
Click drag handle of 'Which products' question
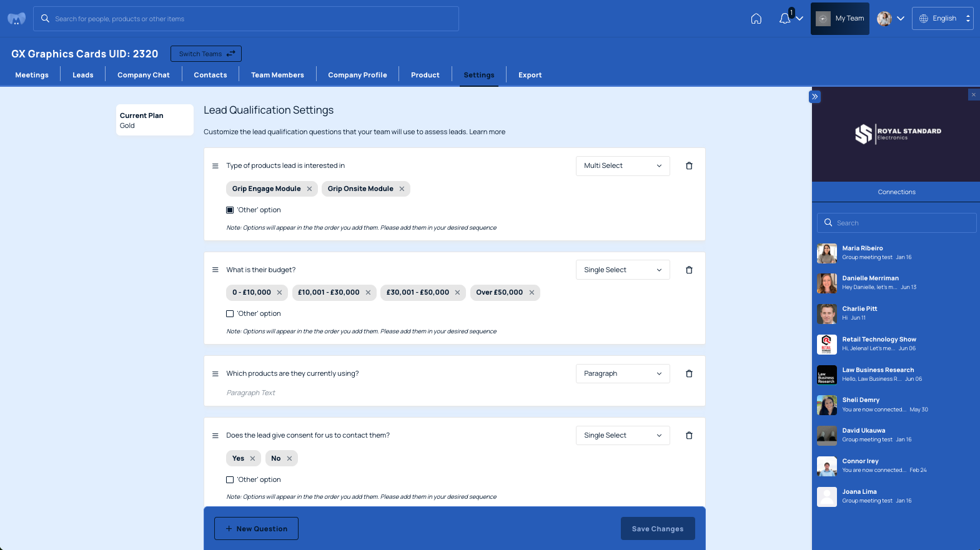point(215,374)
